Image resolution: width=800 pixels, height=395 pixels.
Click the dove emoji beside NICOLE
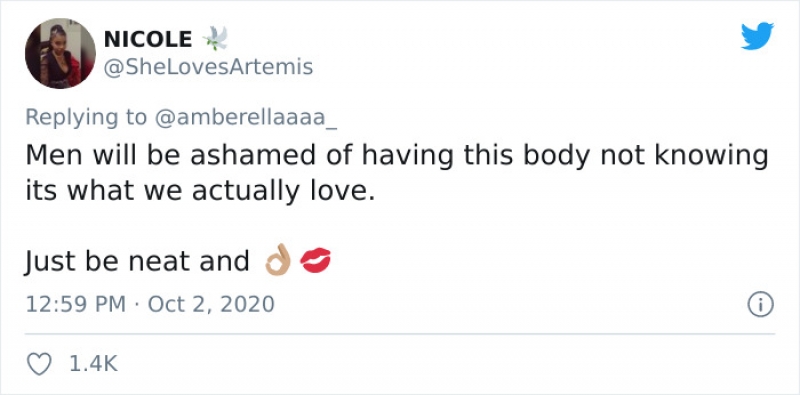click(215, 39)
